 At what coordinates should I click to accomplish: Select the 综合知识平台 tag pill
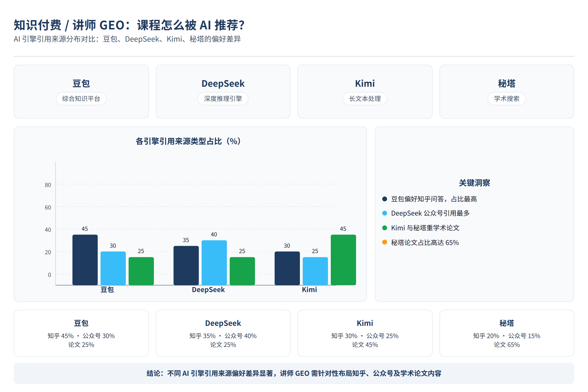tap(81, 99)
